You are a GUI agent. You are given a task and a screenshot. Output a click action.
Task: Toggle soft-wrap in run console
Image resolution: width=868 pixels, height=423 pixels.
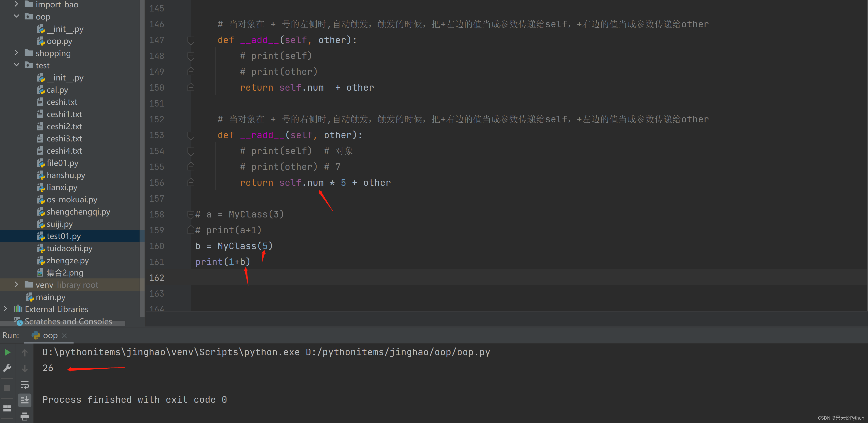click(25, 384)
